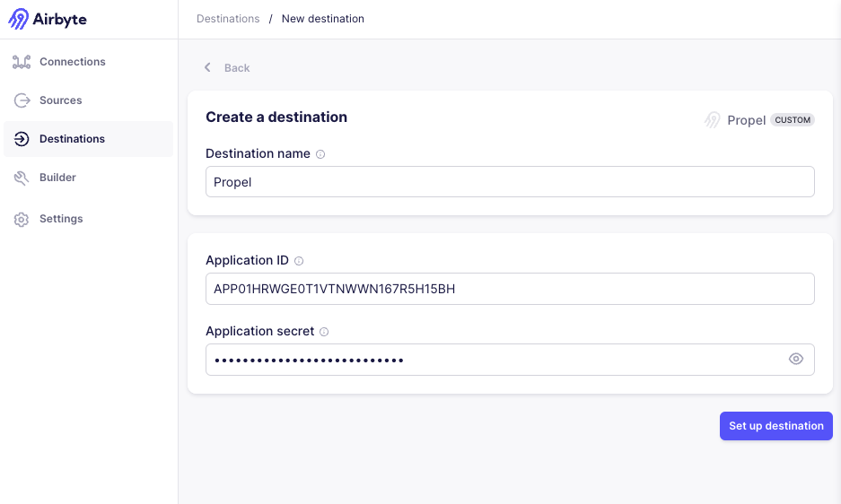Click the Back chevron arrow
This screenshot has width=841, height=504.
(207, 67)
